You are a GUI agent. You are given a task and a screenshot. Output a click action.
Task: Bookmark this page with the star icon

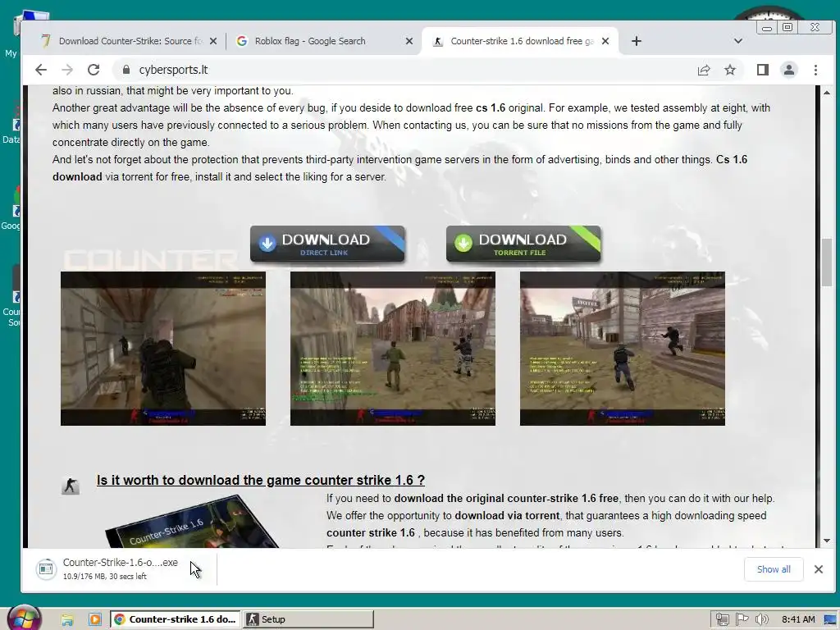pyautogui.click(x=729, y=70)
